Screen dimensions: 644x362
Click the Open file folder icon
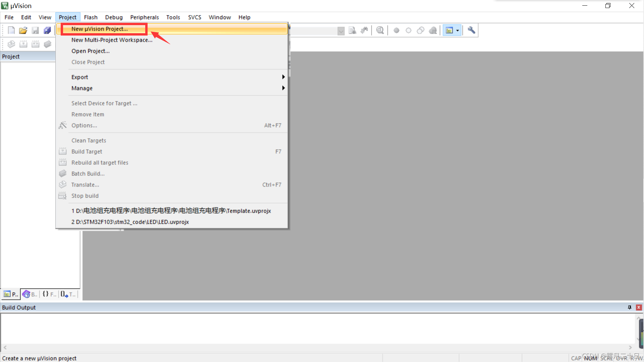coord(23,31)
